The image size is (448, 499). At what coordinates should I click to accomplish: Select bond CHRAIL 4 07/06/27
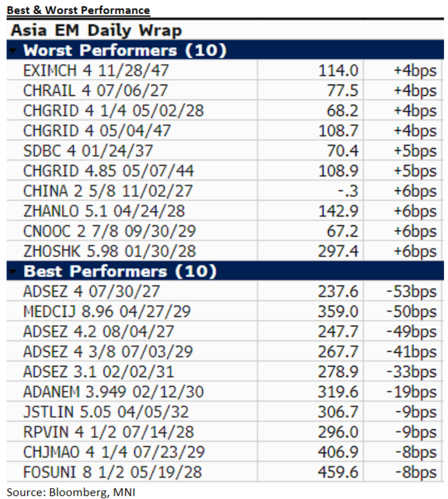tap(95, 90)
